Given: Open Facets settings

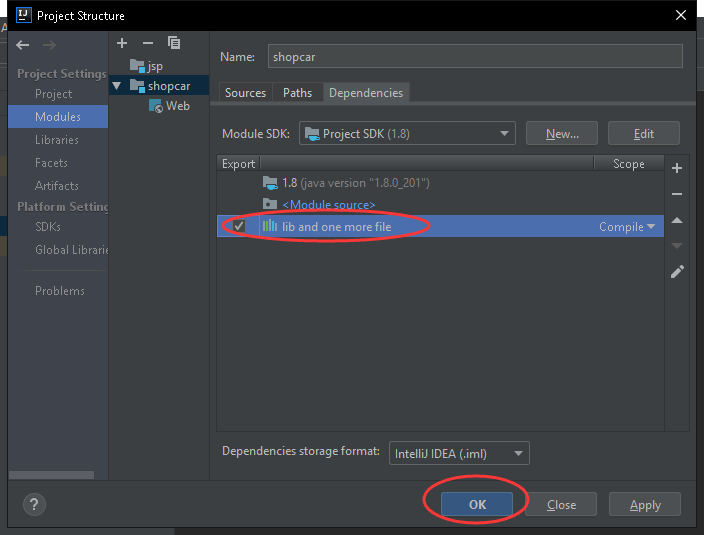Looking at the screenshot, I should 51,163.
